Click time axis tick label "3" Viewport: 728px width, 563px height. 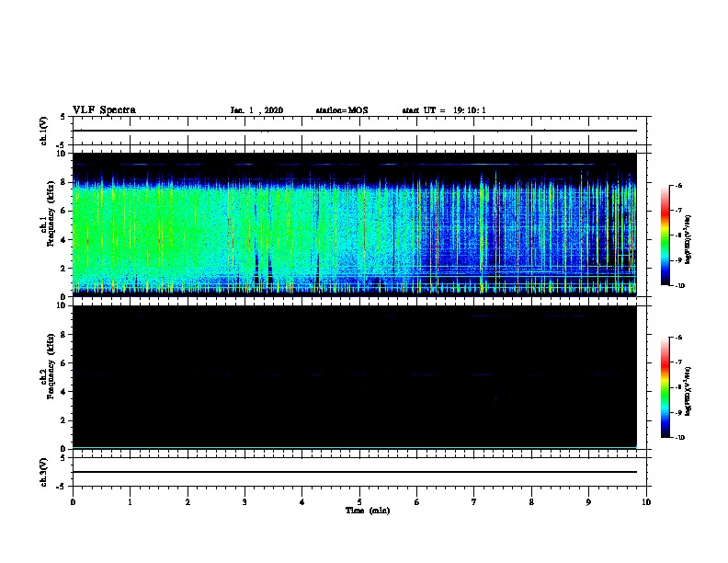coord(245,502)
